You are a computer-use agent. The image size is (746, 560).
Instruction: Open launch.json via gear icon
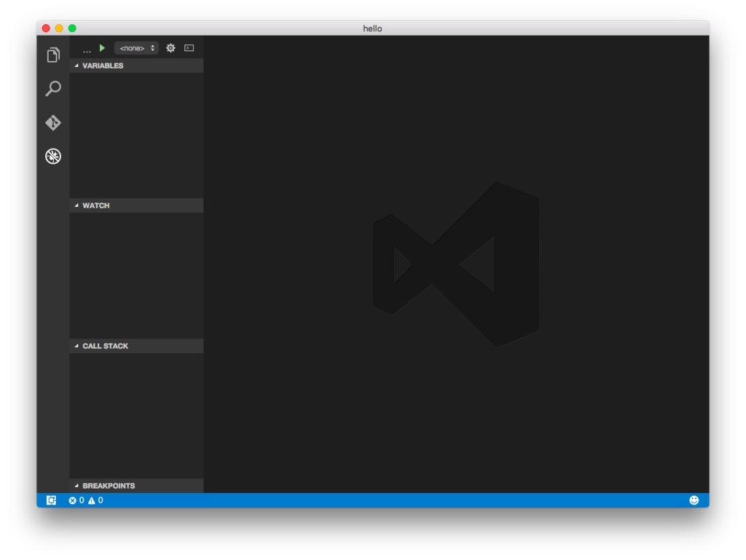coord(170,48)
